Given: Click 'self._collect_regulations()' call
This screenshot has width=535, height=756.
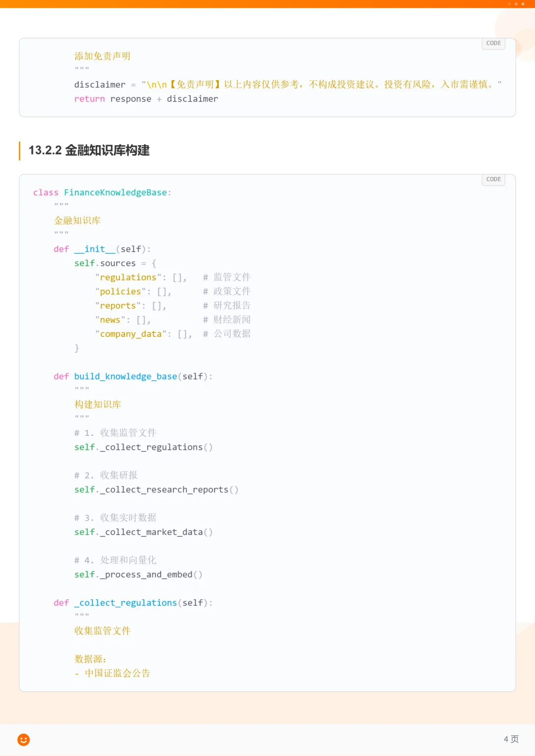Looking at the screenshot, I should (x=144, y=447).
